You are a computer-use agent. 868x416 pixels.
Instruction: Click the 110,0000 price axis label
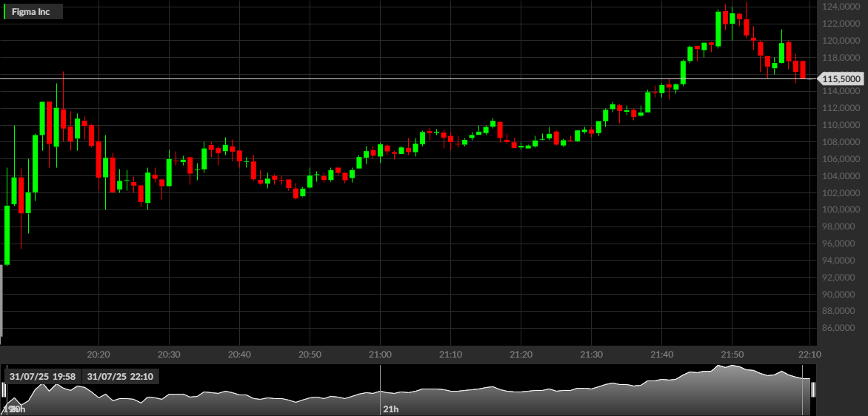tap(841, 126)
